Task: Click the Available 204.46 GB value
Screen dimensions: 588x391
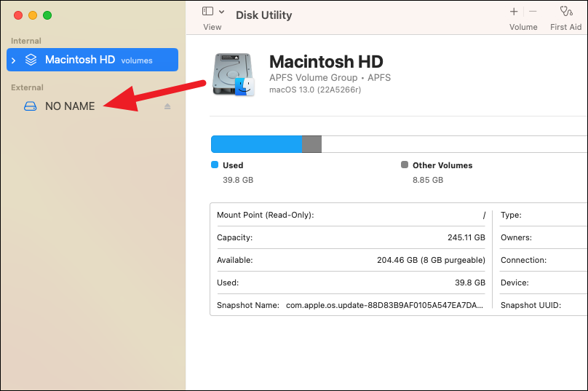Action: click(431, 260)
